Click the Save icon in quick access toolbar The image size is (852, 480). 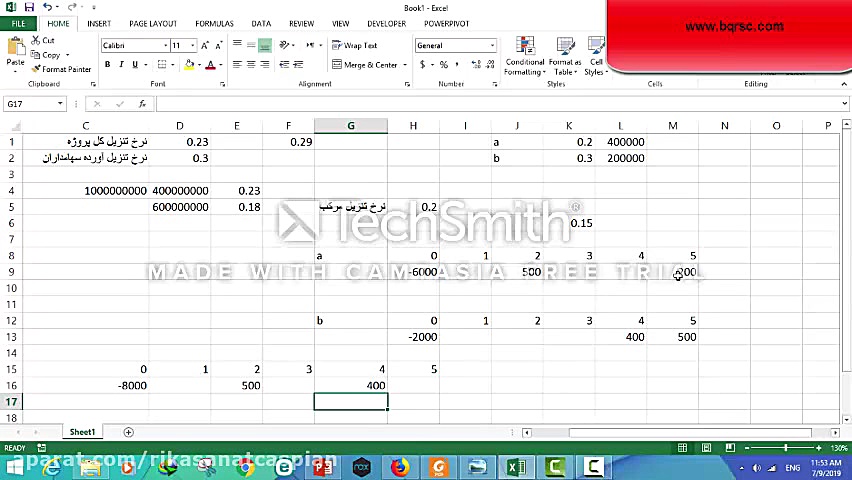pos(29,7)
